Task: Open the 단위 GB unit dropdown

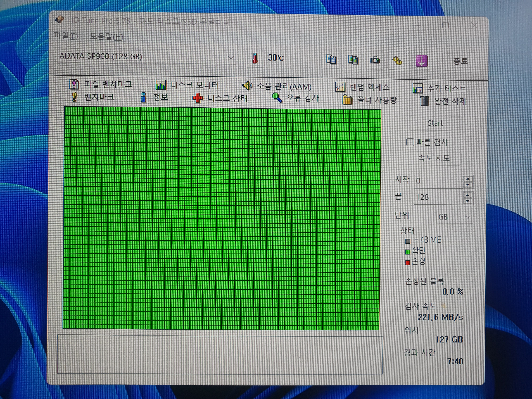Action: click(454, 217)
